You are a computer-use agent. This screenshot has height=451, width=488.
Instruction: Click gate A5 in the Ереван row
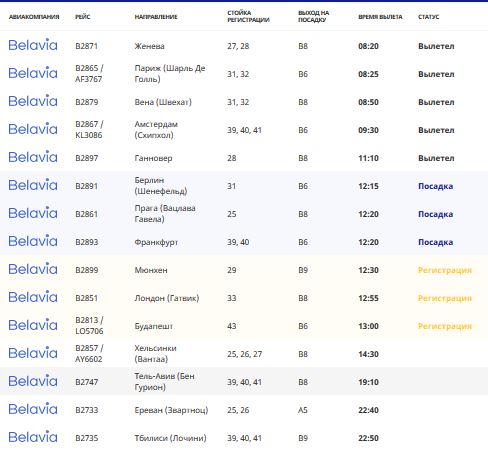click(303, 410)
